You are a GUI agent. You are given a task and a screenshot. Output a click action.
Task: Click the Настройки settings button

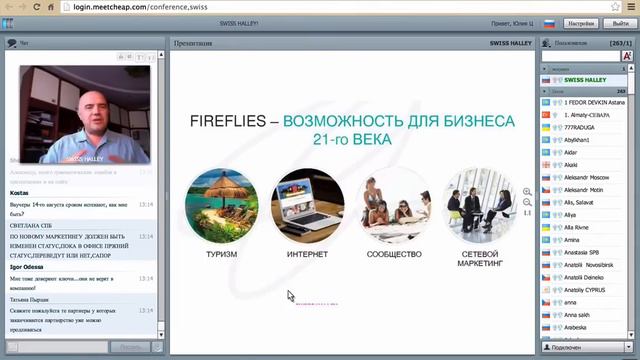581,24
